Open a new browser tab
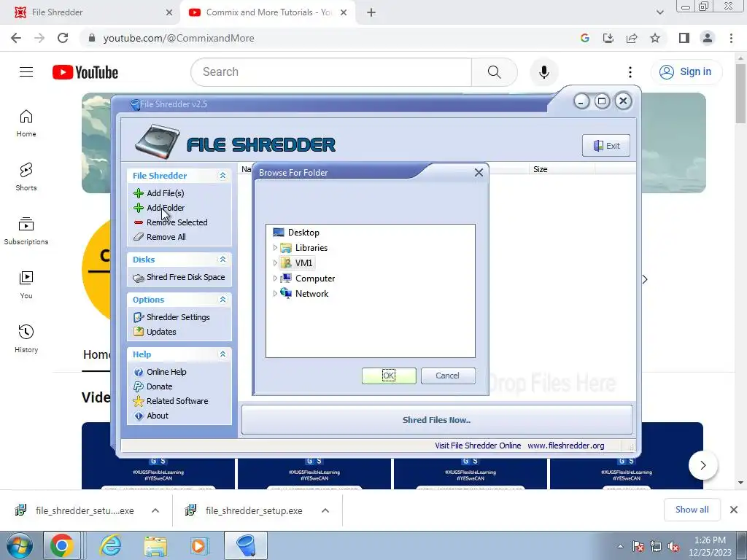The height and width of the screenshot is (560, 747). coord(371,13)
